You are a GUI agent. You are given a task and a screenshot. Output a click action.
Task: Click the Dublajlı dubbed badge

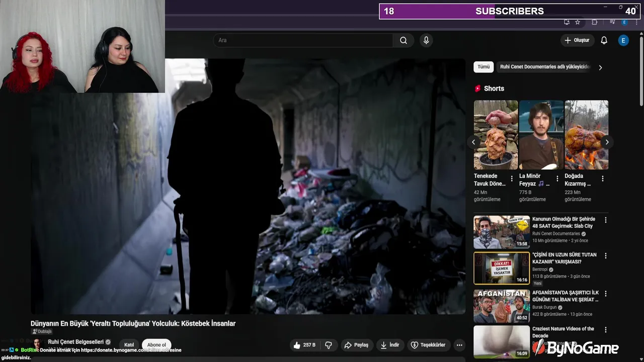pos(42,331)
